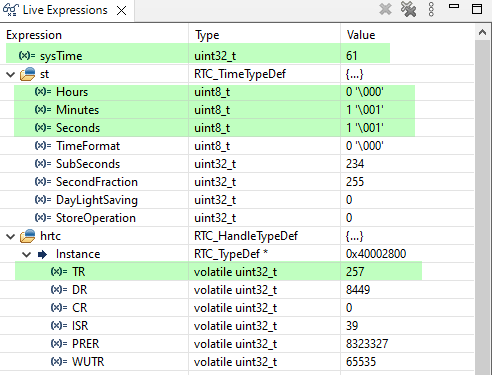The image size is (492, 375).
Task: Select the SubSeconds variable row
Action: click(x=237, y=164)
